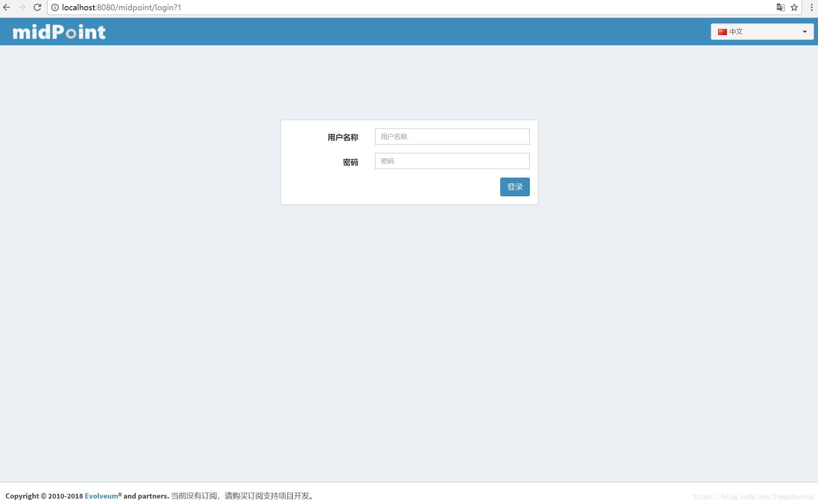
Task: Focus the 密码 password input field
Action: (x=452, y=161)
